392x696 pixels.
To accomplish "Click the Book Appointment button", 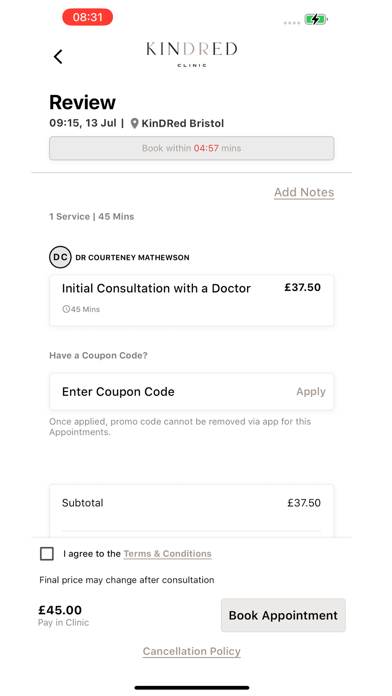I will pos(283,615).
